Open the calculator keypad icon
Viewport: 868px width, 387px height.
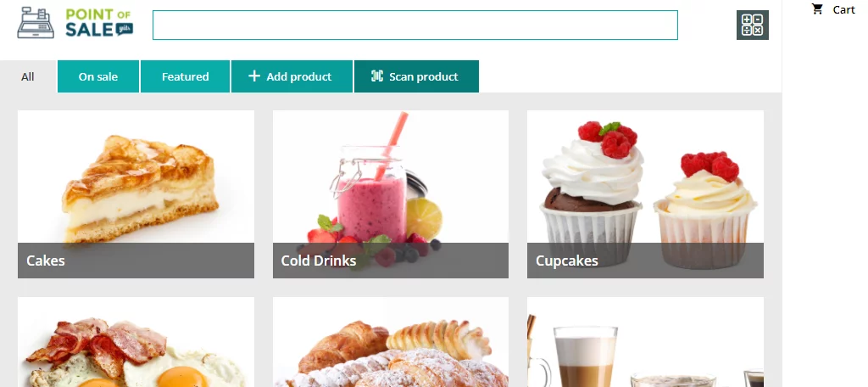pyautogui.click(x=753, y=25)
